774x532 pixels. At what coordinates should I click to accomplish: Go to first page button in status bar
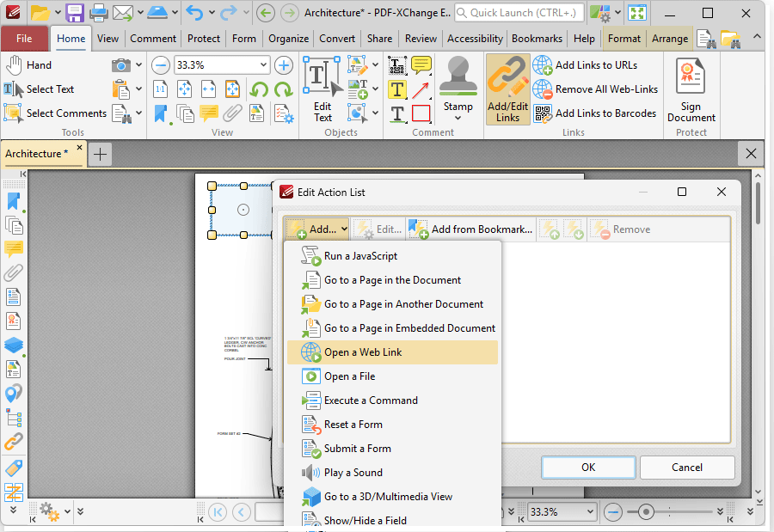[x=218, y=512]
